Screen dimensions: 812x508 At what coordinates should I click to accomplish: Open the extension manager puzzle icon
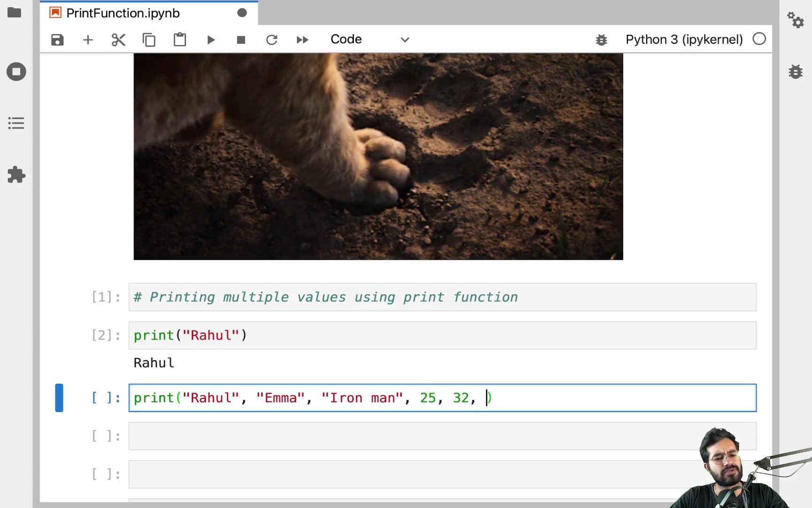coord(16,175)
